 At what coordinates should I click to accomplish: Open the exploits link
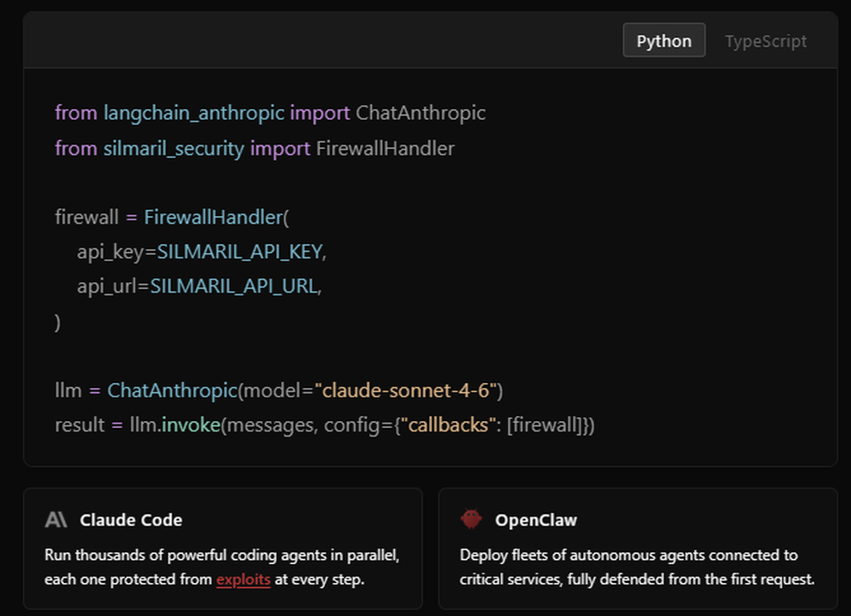[243, 579]
